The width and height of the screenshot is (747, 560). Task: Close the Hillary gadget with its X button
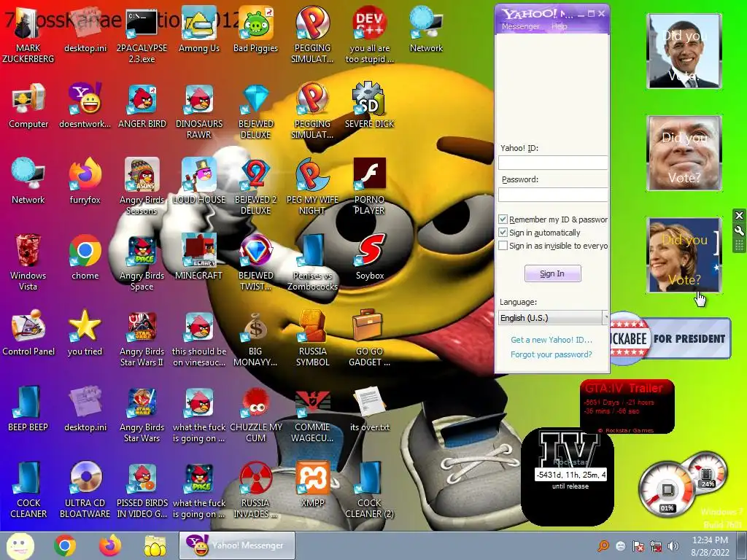click(739, 215)
